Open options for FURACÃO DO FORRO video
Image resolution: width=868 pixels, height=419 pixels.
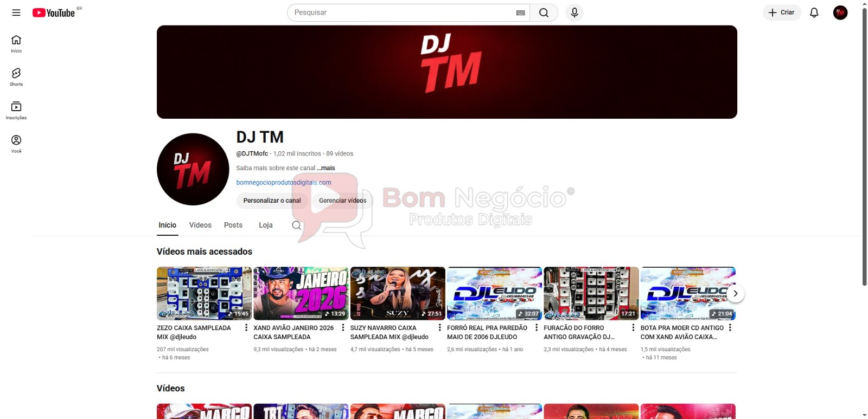[x=633, y=327]
